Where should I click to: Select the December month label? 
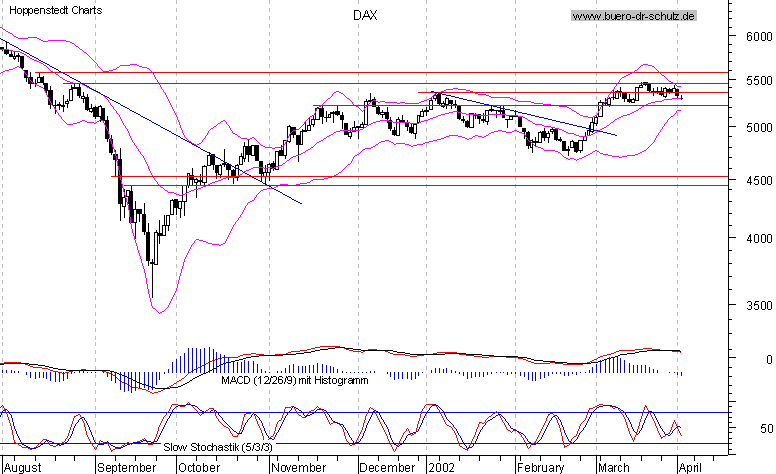[388, 468]
